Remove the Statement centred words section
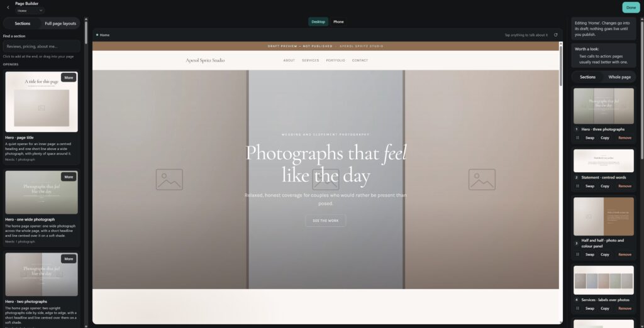The image size is (644, 328). 625,186
